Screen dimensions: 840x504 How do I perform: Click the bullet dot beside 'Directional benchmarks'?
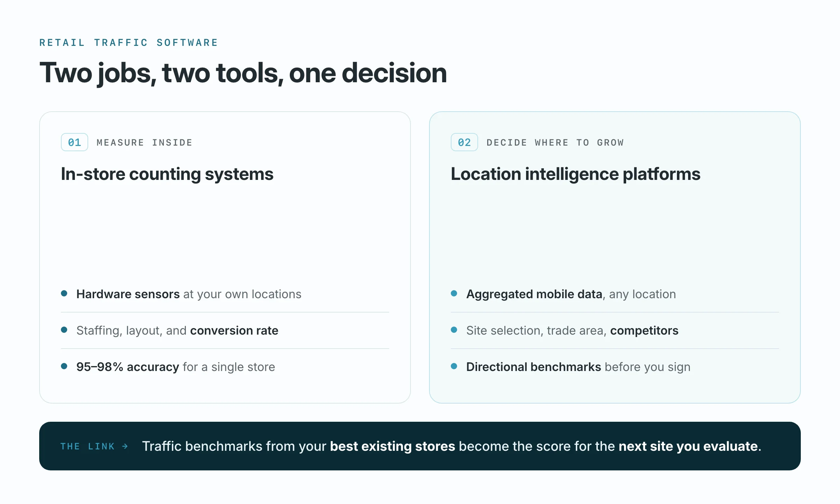point(454,366)
